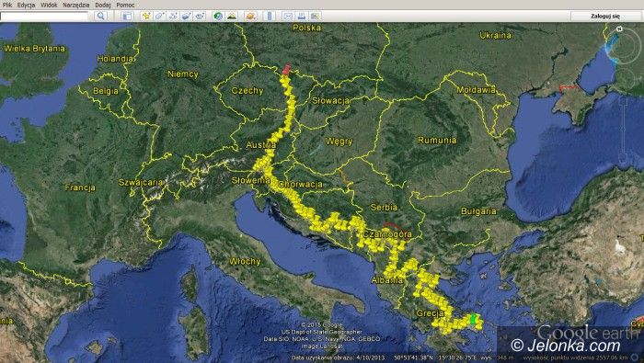The height and width of the screenshot is (363, 644).
Task: Select the add polygon tool
Action: coord(160,16)
